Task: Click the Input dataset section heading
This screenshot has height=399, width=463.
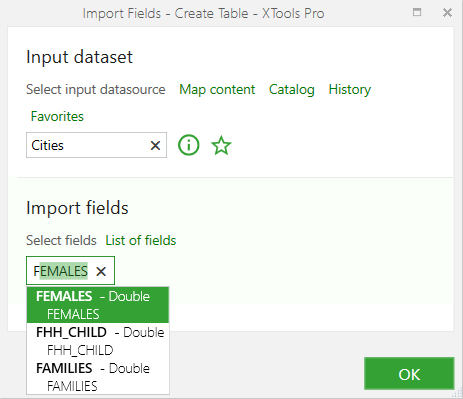Action: [79, 57]
